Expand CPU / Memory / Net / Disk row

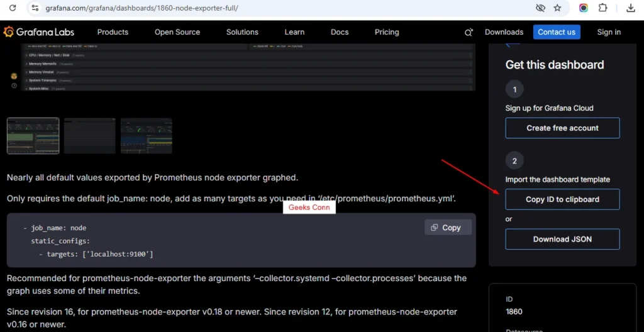[248, 55]
